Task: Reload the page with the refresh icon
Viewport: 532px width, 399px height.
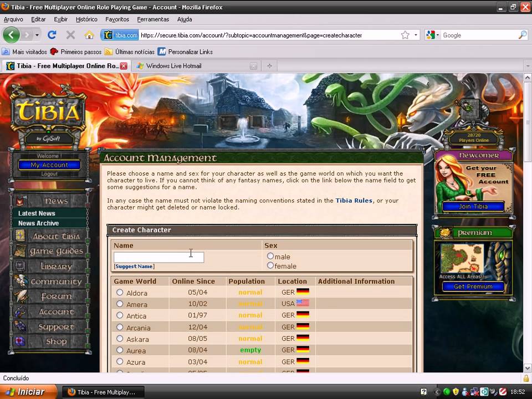Action: [x=52, y=34]
